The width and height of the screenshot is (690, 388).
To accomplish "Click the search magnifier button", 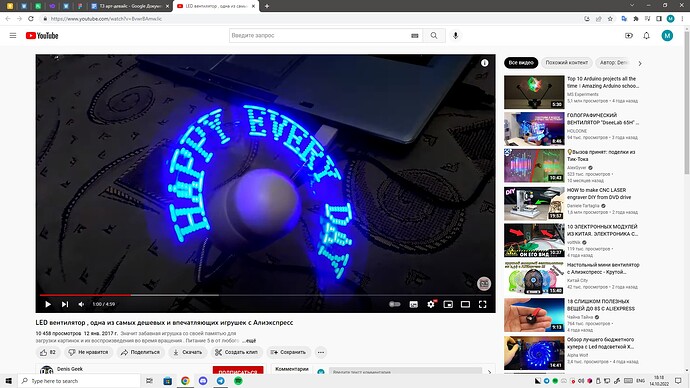I will pyautogui.click(x=434, y=36).
